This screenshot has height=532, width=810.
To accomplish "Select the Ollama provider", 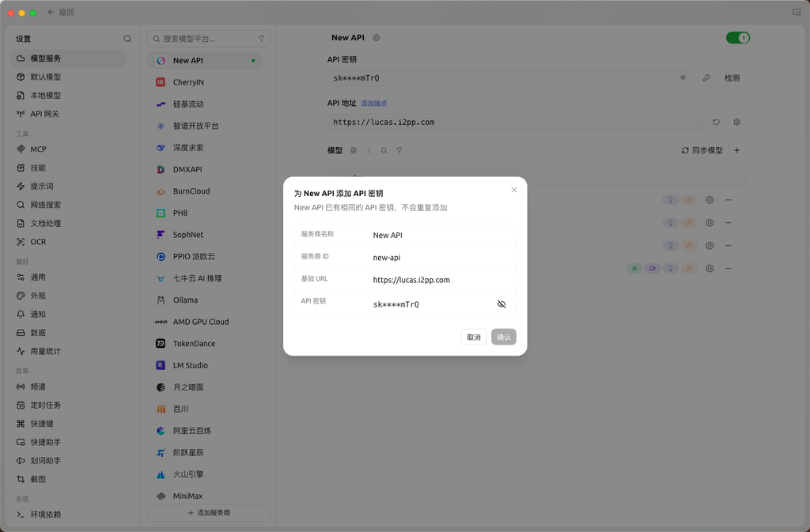I will click(204, 300).
